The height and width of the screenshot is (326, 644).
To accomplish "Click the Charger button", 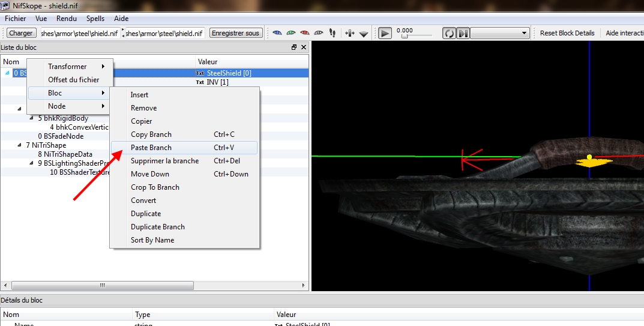I will (x=21, y=33).
